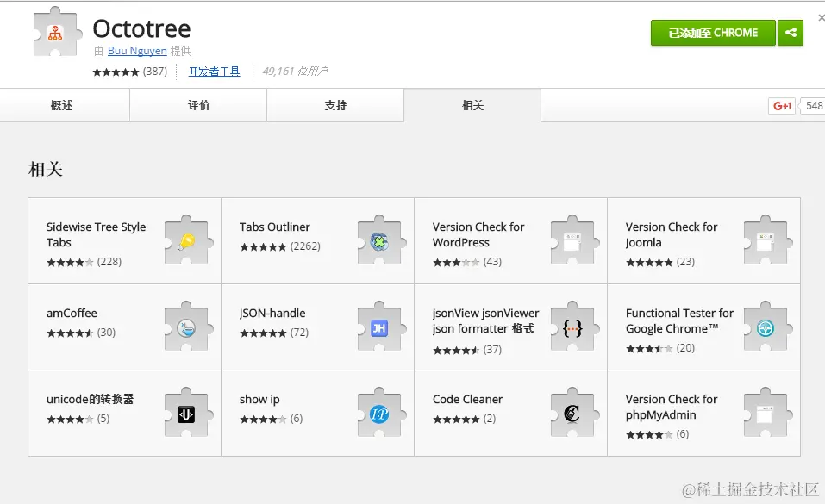Image resolution: width=825 pixels, height=504 pixels.
Task: Click the 548 Google+ count
Action: coord(813,106)
